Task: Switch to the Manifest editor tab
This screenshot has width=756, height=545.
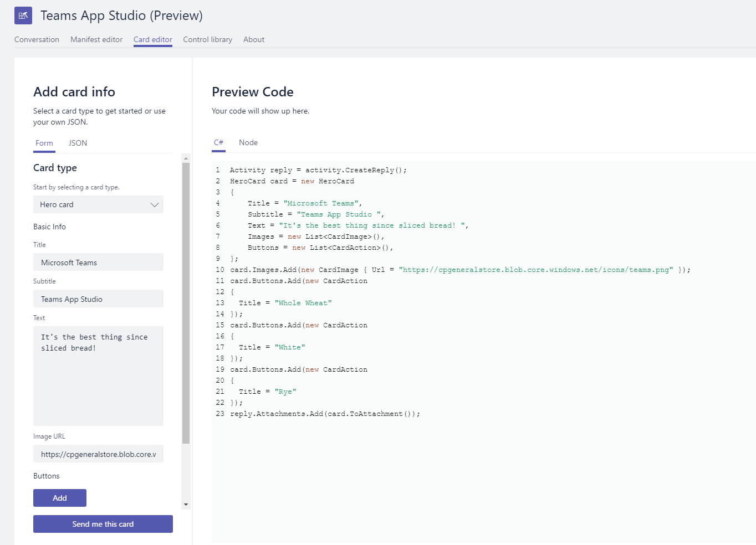Action: click(96, 39)
